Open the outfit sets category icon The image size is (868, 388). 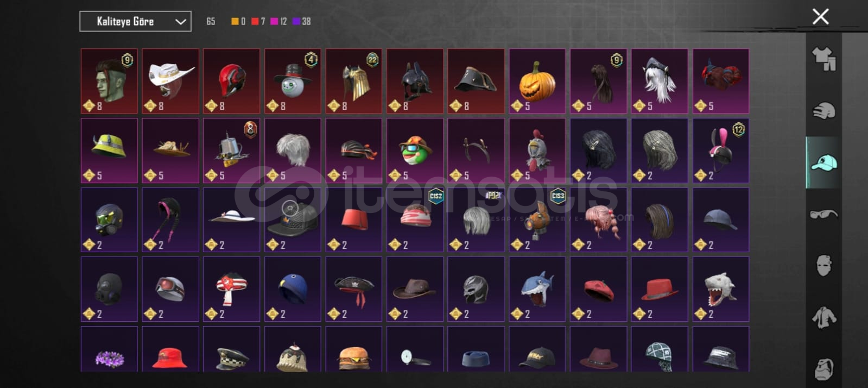point(823,59)
